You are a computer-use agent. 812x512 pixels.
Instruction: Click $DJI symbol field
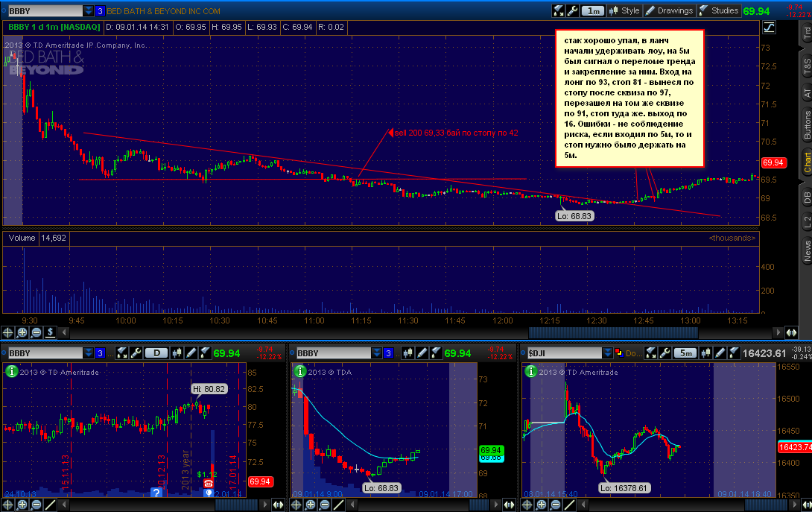[x=565, y=353]
